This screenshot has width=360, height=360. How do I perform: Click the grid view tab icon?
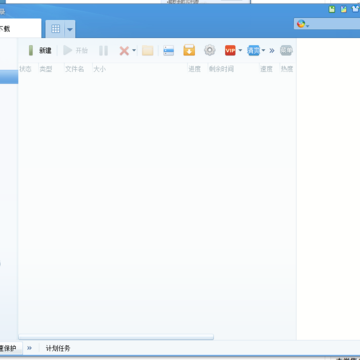point(55,29)
